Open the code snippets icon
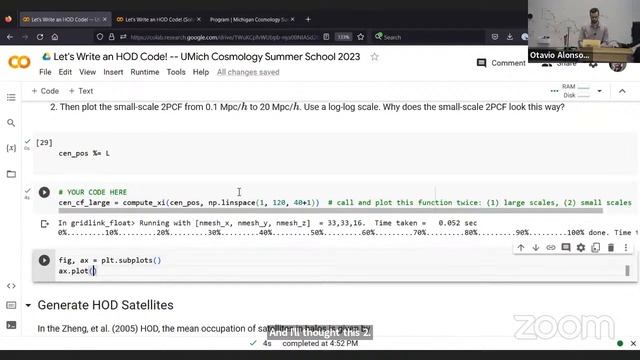 [11, 286]
